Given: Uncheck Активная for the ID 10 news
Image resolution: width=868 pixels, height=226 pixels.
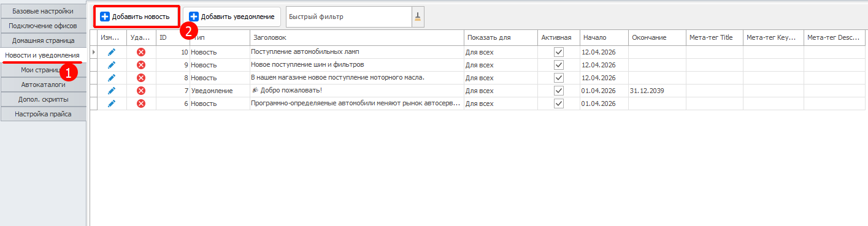Looking at the screenshot, I should tap(558, 52).
